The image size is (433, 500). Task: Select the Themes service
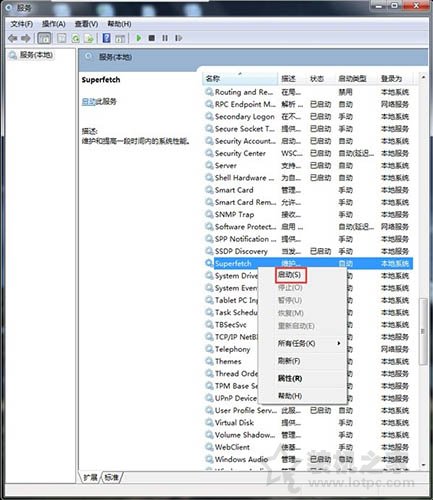228,361
